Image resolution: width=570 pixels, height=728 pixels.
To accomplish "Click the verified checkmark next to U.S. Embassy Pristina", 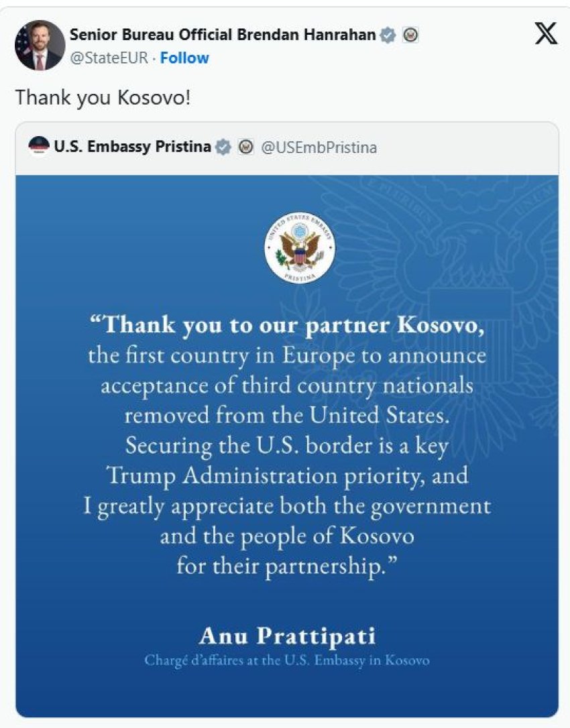I will [x=223, y=147].
